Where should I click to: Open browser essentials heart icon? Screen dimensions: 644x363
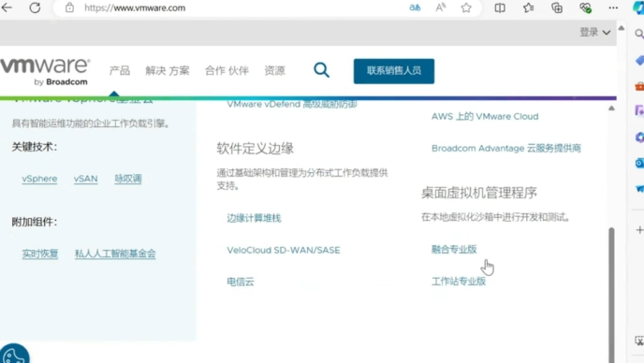585,7
